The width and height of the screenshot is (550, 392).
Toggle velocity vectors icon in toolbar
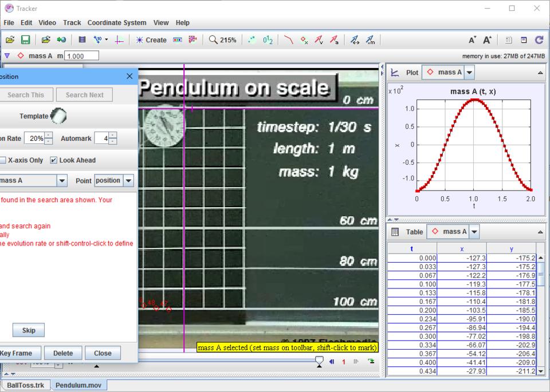click(x=320, y=40)
